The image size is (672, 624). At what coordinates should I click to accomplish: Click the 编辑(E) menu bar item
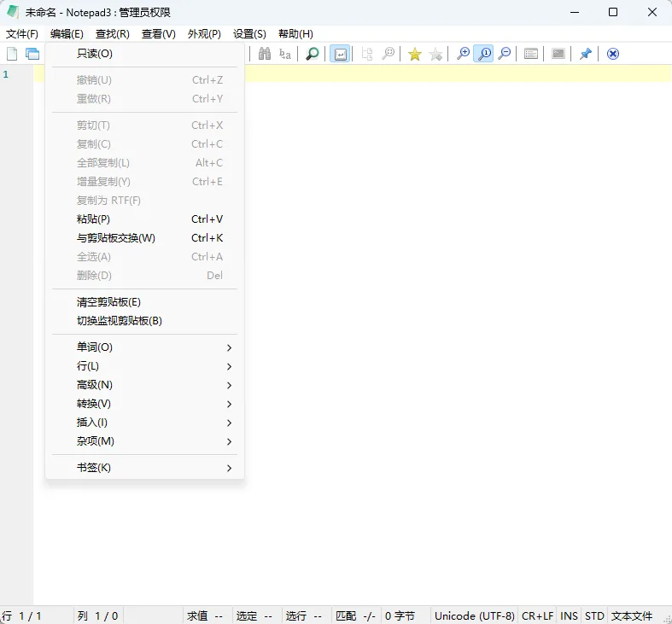[67, 34]
